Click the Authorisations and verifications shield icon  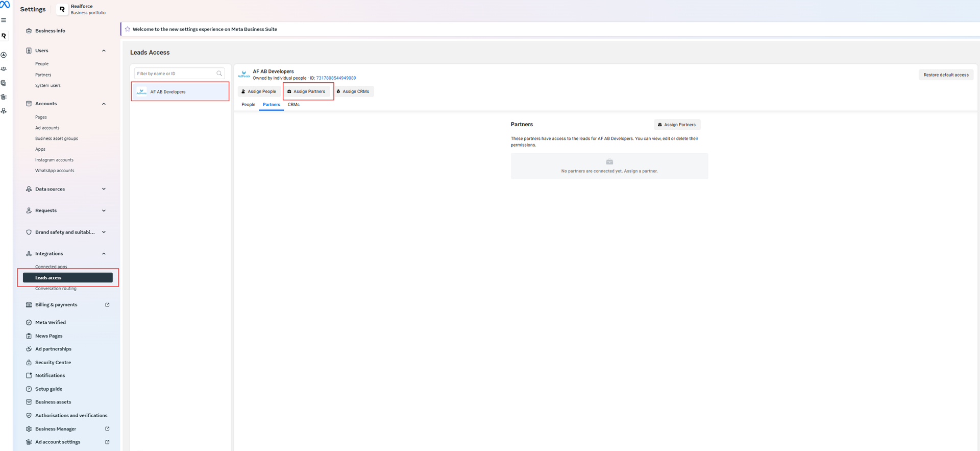[x=29, y=415]
